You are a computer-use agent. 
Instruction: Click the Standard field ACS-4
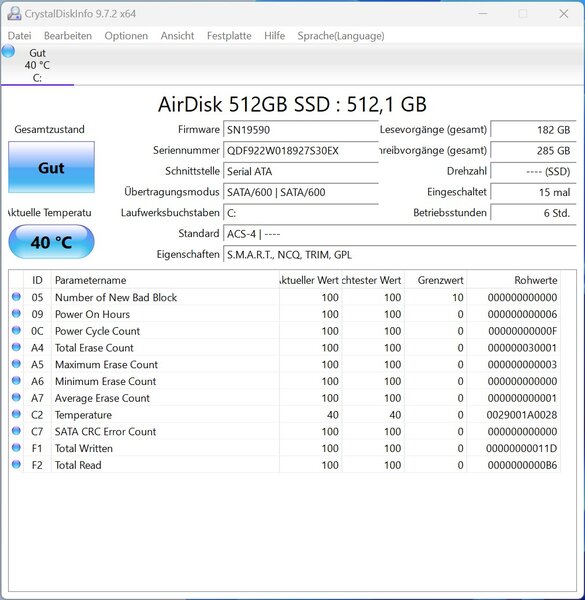tap(399, 233)
